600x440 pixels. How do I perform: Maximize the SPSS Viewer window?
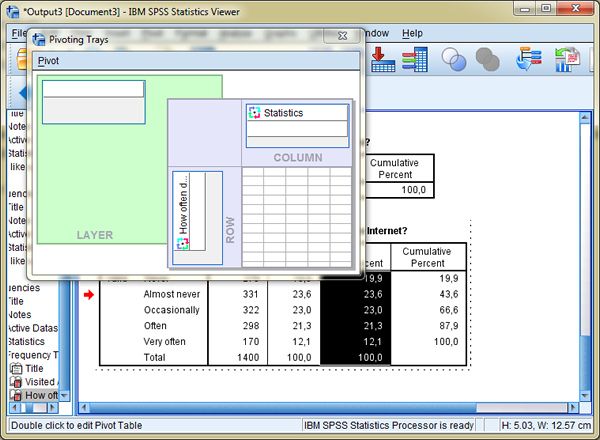(x=546, y=8)
